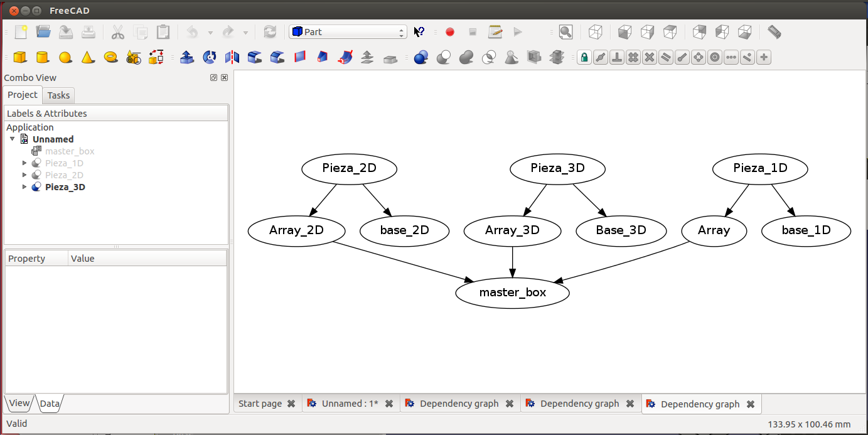
Task: Toggle the snap to grid button
Action: (633, 58)
